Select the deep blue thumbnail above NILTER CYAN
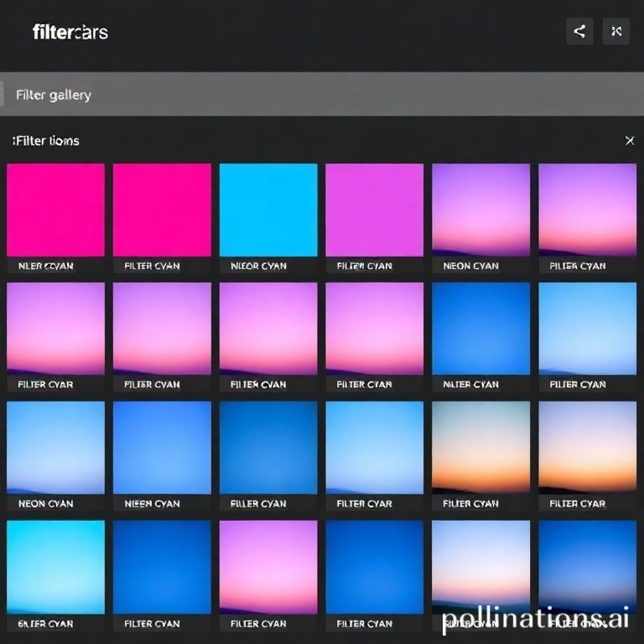 [481, 329]
